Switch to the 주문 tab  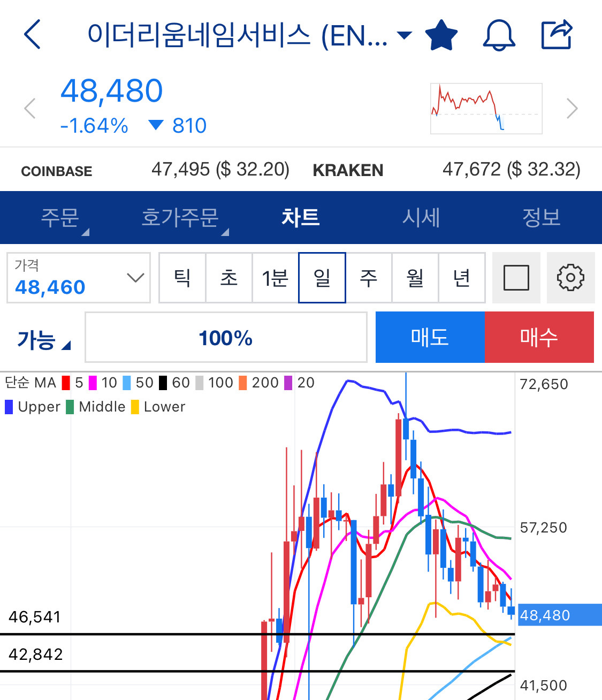coord(60,217)
